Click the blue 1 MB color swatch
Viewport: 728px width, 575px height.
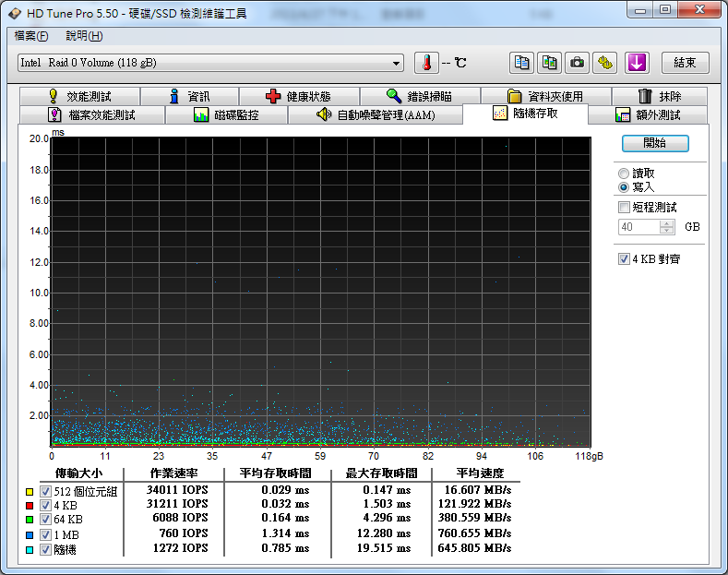click(30, 535)
